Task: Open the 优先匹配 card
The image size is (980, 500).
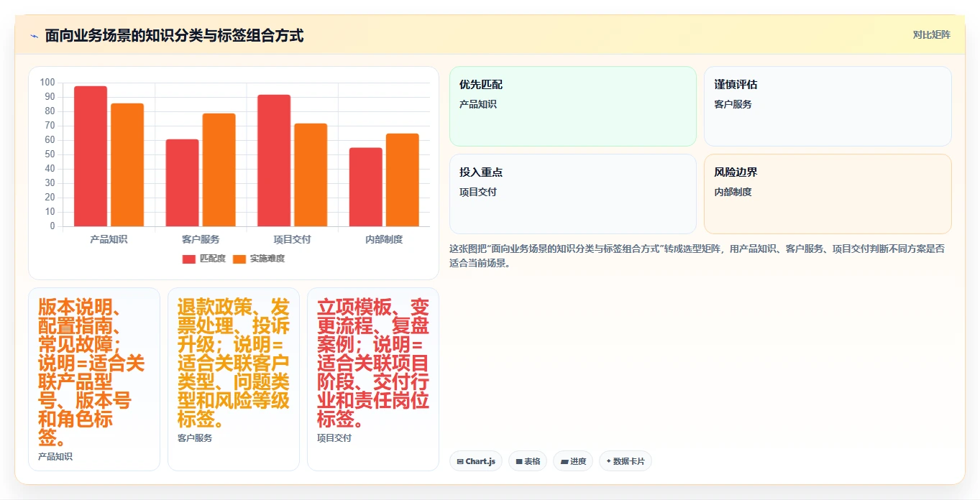Action: click(x=573, y=106)
